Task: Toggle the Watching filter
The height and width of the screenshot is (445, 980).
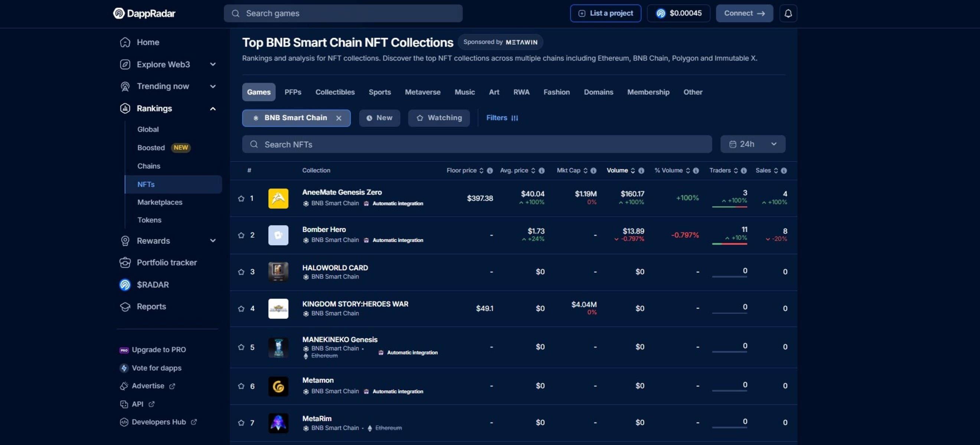Action: tap(439, 118)
